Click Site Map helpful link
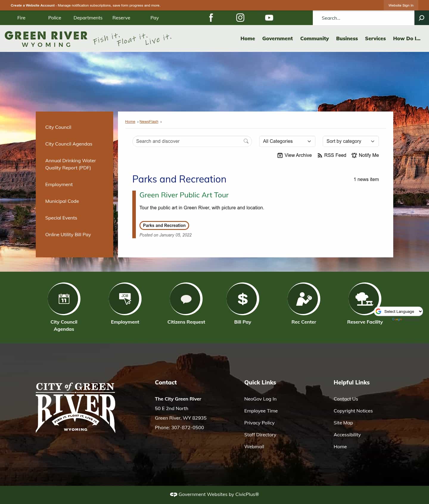 pos(343,423)
